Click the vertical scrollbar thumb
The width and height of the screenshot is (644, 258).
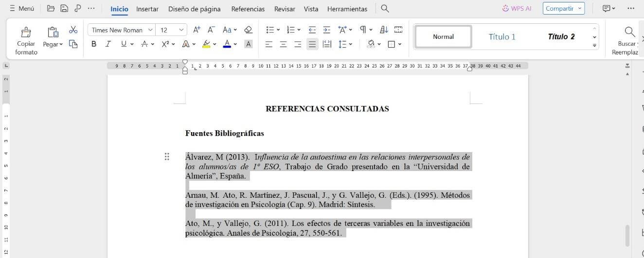627,236
